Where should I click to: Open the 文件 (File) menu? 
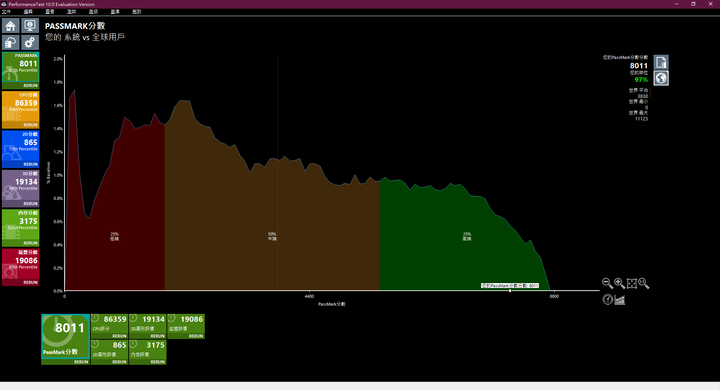click(6, 11)
